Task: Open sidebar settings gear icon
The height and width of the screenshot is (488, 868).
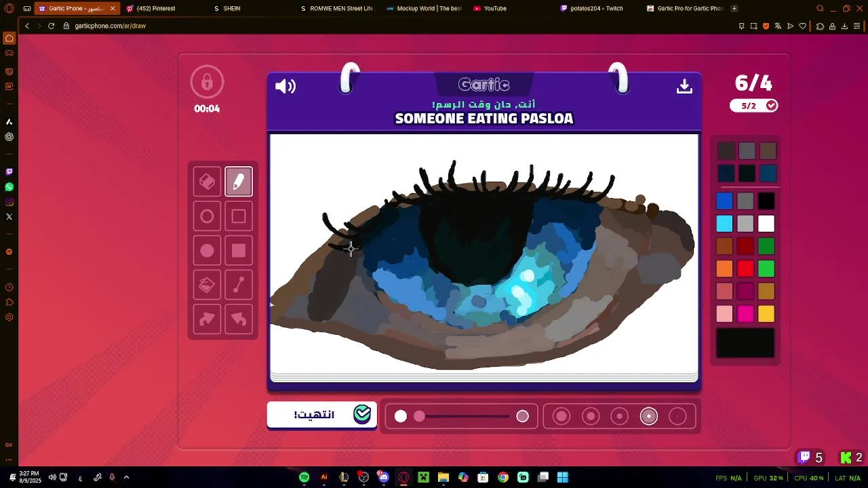Action: click(x=9, y=317)
